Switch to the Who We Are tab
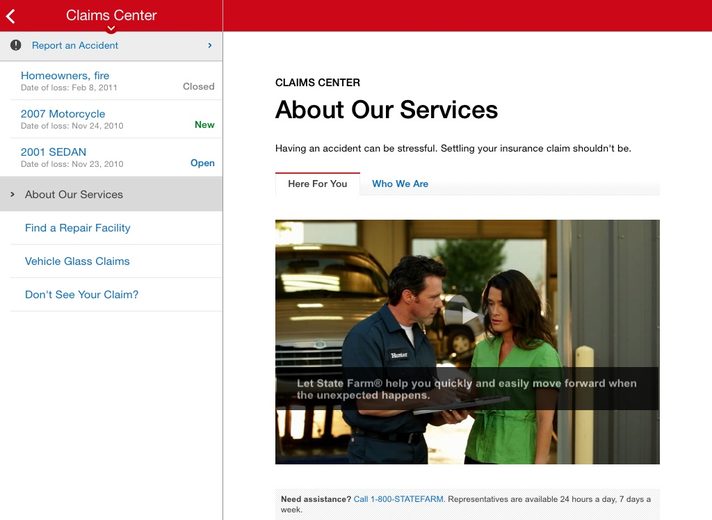The image size is (712, 520). point(400,184)
